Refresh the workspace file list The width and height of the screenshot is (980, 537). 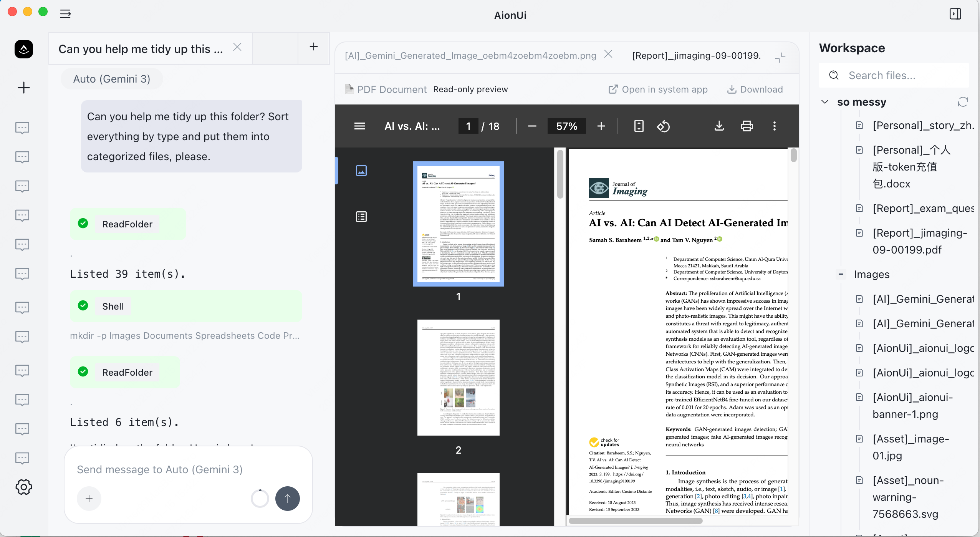click(962, 102)
